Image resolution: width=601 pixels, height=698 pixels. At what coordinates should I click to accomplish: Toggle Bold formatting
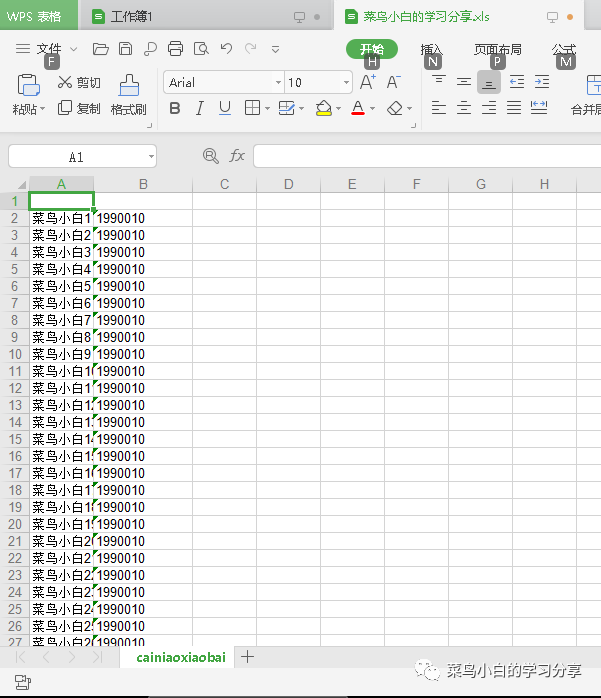click(x=175, y=108)
